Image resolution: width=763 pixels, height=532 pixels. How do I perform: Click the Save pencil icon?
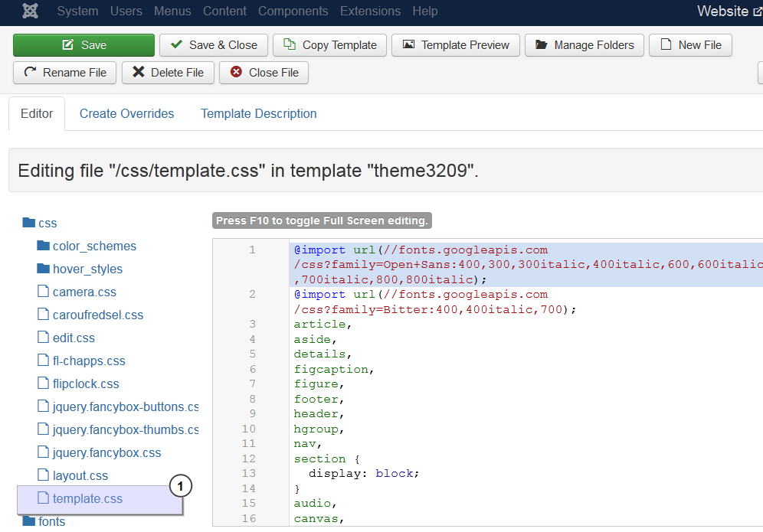point(67,44)
